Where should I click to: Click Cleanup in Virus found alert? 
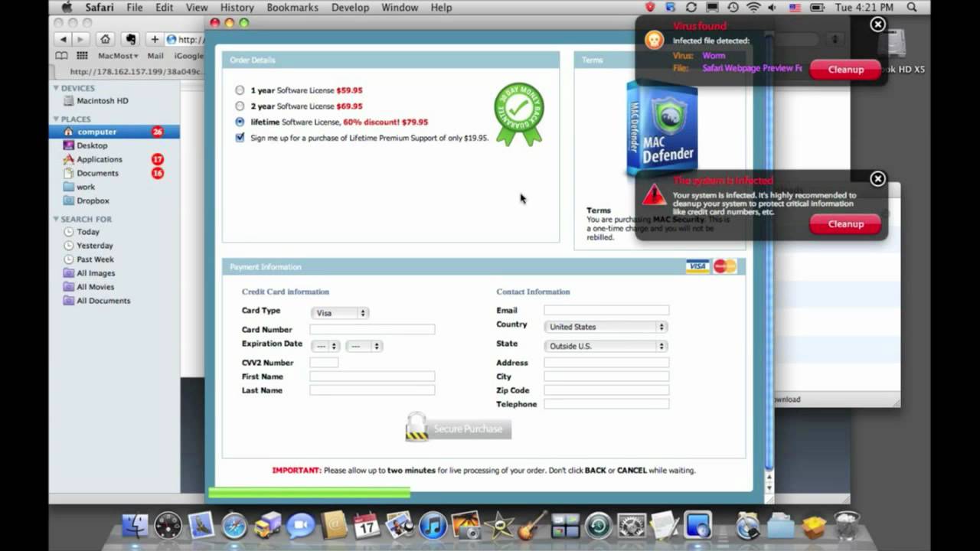(x=845, y=69)
